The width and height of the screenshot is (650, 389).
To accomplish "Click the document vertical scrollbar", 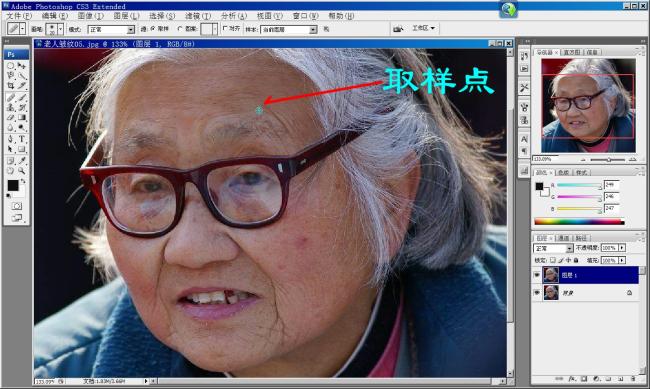I will (510, 213).
